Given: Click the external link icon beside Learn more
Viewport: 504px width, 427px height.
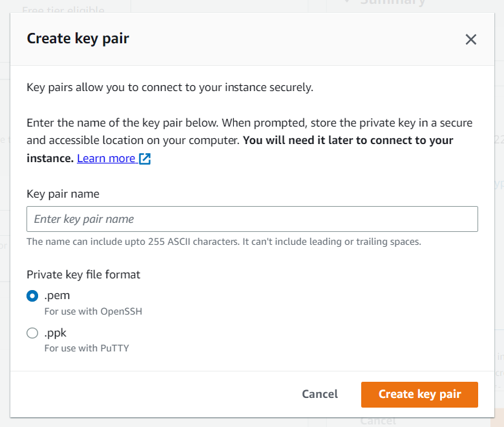Looking at the screenshot, I should (x=145, y=159).
